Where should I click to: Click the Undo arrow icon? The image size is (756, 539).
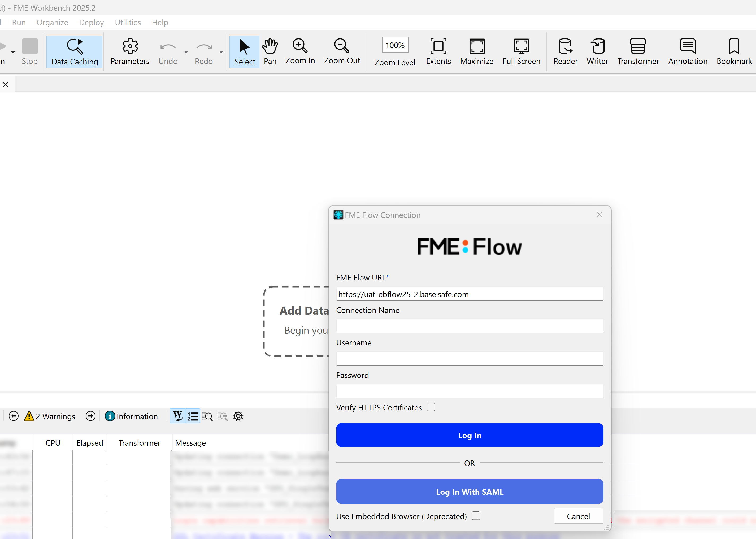pos(168,51)
